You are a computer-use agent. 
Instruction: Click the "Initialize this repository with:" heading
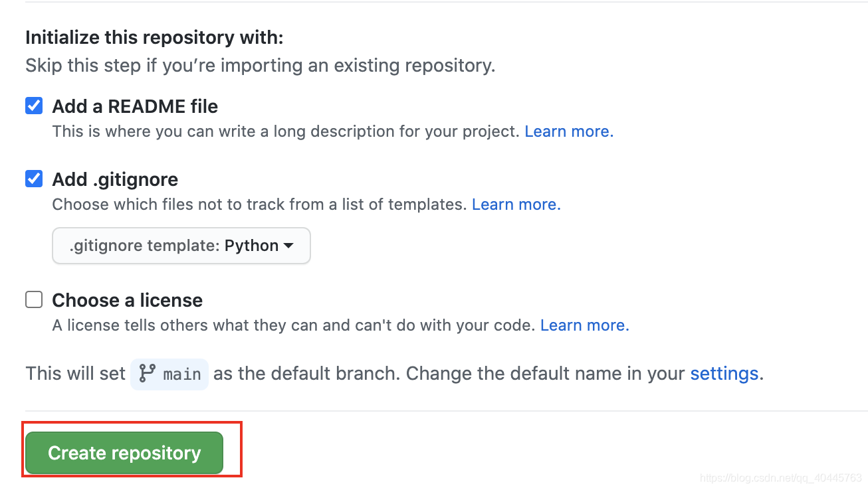(154, 37)
